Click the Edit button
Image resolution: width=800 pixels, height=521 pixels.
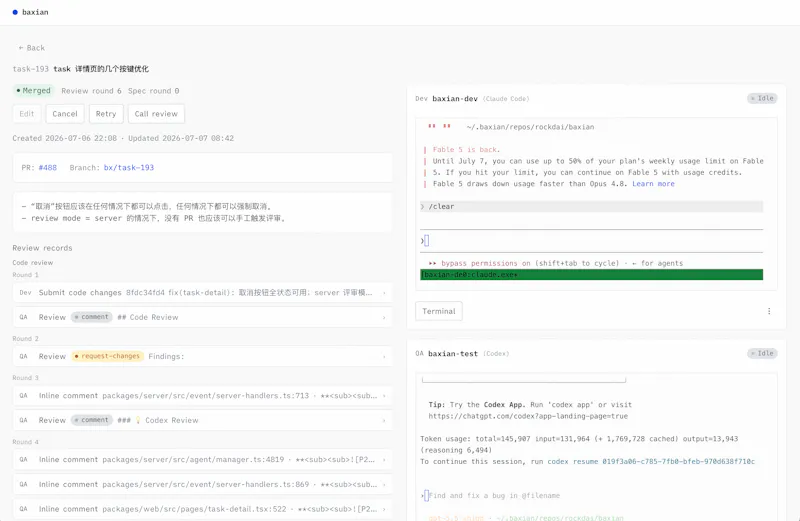tap(27, 114)
